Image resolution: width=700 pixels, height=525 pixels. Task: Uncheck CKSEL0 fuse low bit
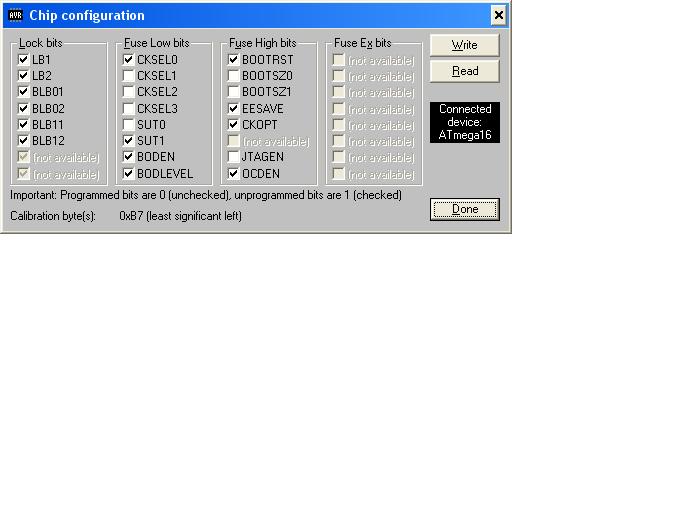128,59
